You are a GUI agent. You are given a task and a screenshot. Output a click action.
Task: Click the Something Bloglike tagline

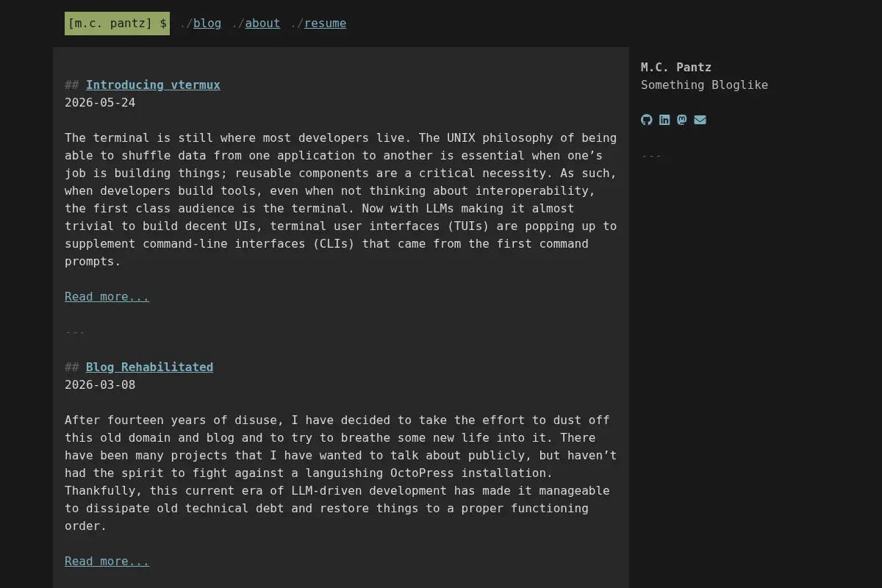pyautogui.click(x=704, y=85)
